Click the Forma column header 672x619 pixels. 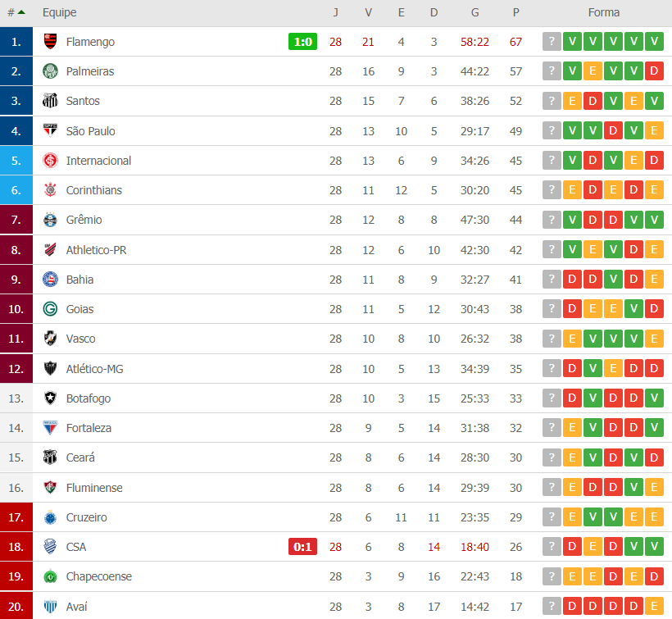click(603, 12)
